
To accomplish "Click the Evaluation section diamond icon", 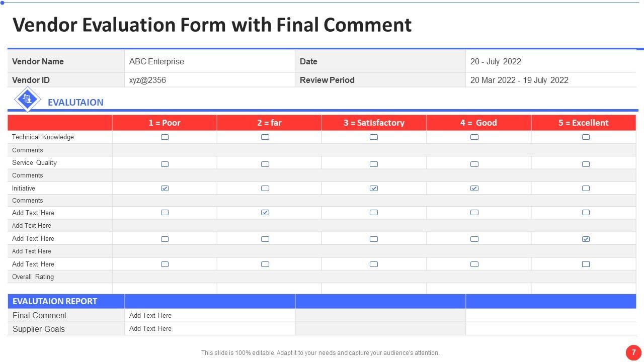I will coord(28,99).
